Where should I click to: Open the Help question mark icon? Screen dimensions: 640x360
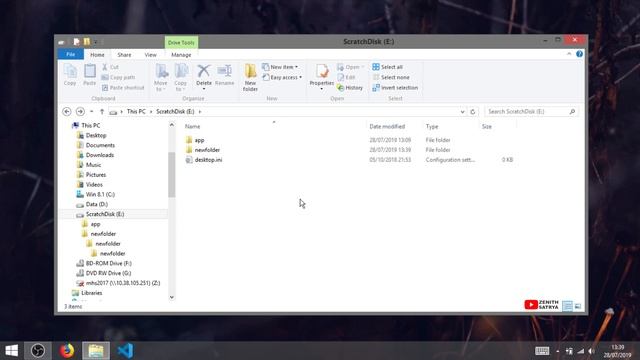click(x=579, y=54)
